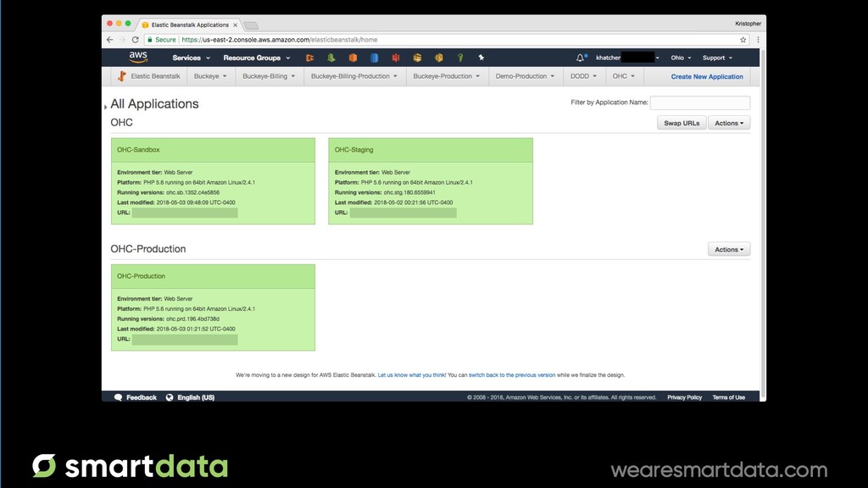Open the Terms of Use link
Image resolution: width=868 pixels, height=488 pixels.
pos(728,397)
